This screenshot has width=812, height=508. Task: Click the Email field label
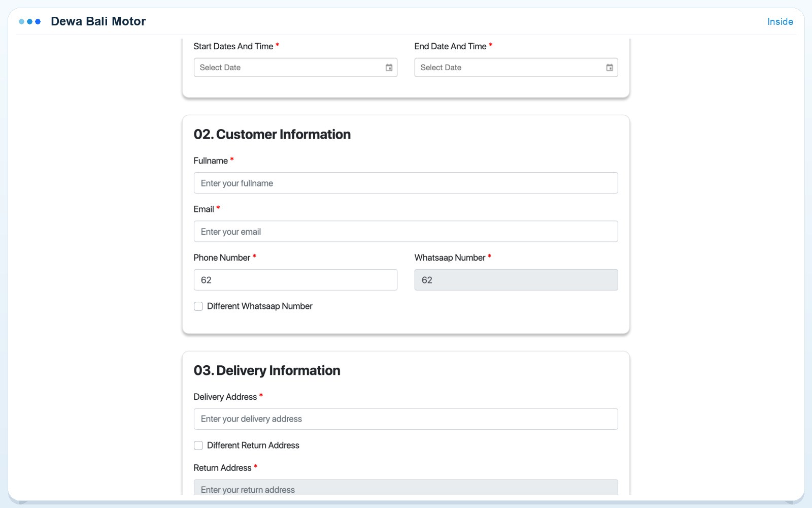pyautogui.click(x=204, y=209)
